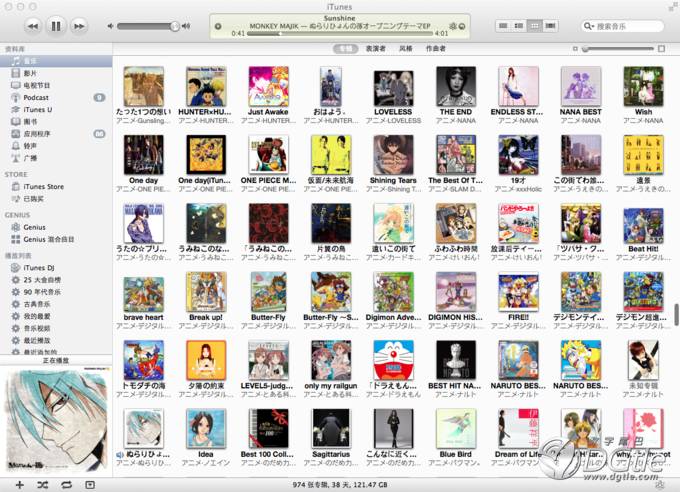Viewport: 680px width, 492px height.
Task: Open the 90s music smart playlist
Action: (x=56, y=292)
